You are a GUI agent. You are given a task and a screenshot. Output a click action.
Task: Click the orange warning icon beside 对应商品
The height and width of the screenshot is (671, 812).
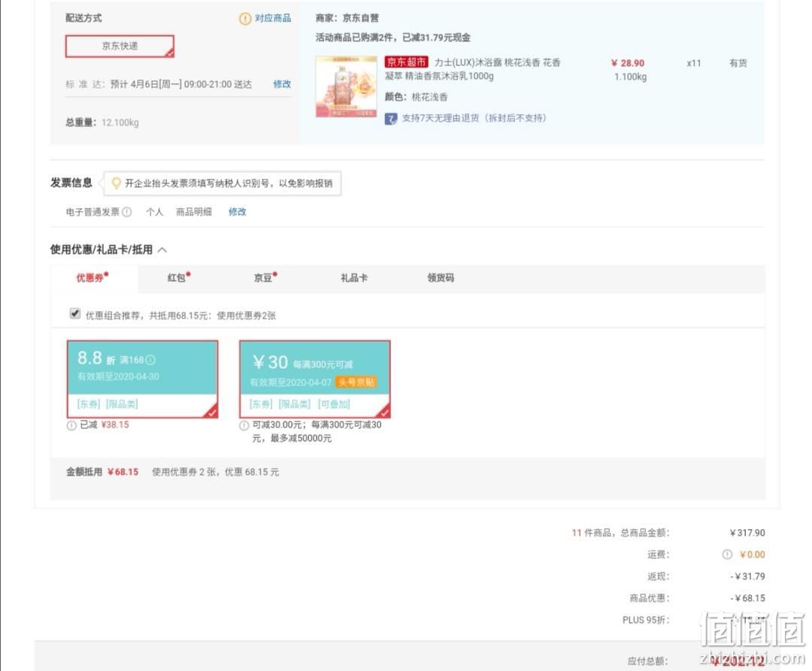tap(245, 19)
